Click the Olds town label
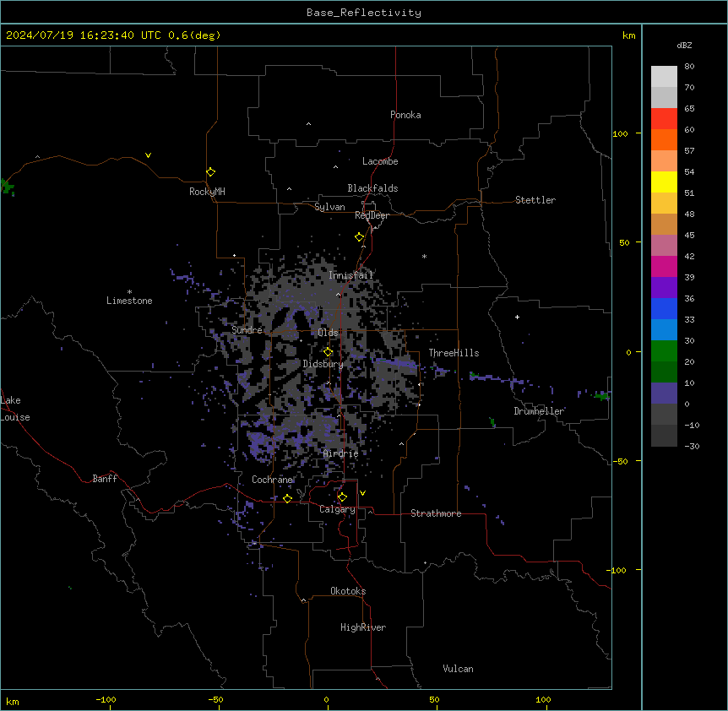Image resolution: width=728 pixels, height=711 pixels. click(x=328, y=333)
